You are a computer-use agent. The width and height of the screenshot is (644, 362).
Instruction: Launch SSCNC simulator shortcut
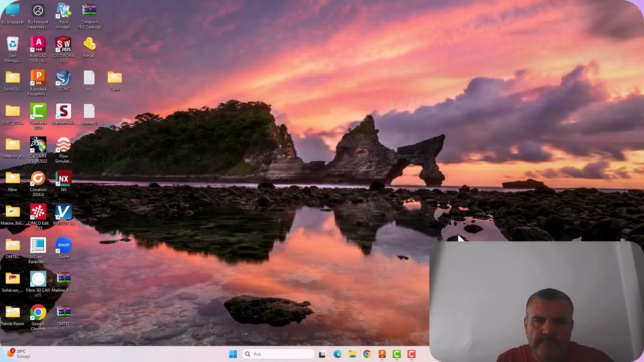point(63,80)
